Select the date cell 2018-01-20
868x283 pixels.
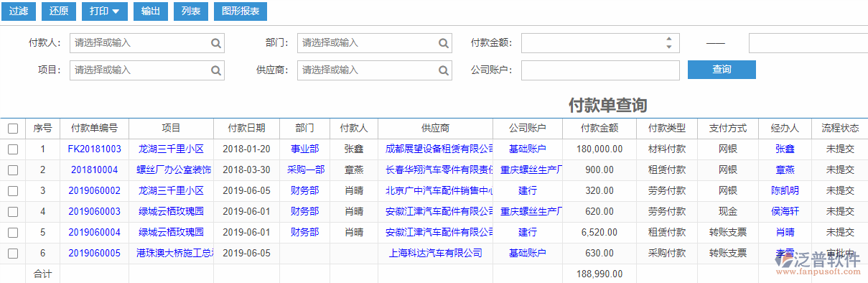coord(246,149)
